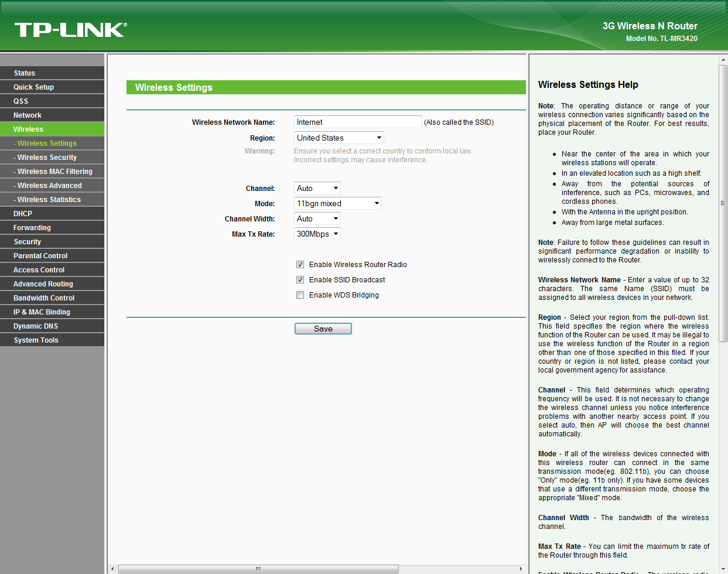Click horizontal scrollbar left arrow
The image size is (728, 574).
point(113,569)
